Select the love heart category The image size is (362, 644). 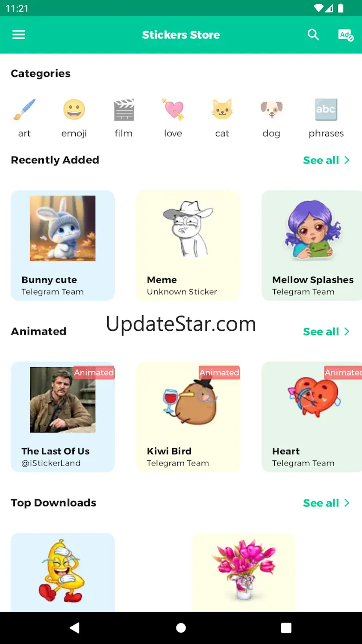(173, 118)
